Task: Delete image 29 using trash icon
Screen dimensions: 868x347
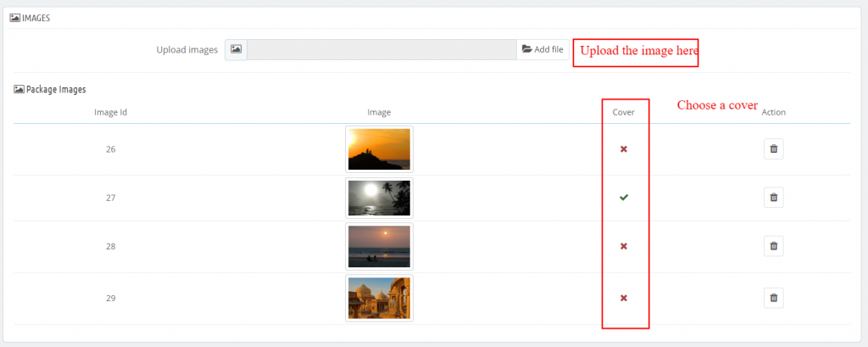Action: tap(773, 298)
